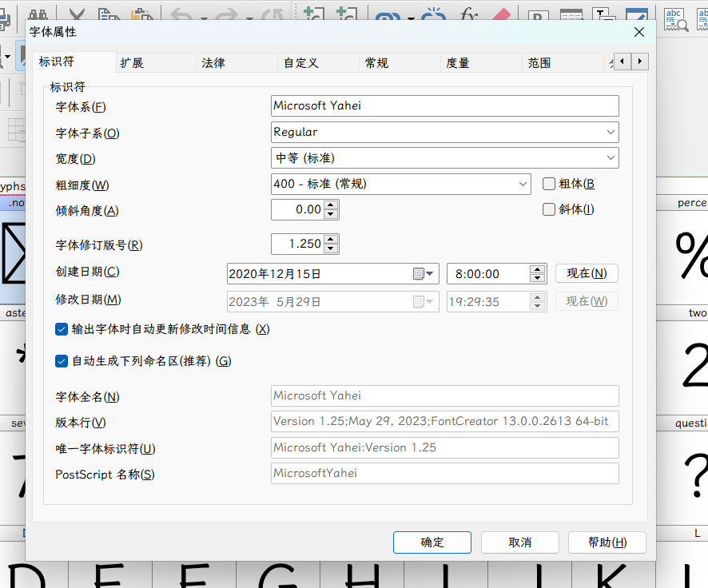Click the Copy icon in main toolbar
The height and width of the screenshot is (588, 708).
tap(109, 14)
